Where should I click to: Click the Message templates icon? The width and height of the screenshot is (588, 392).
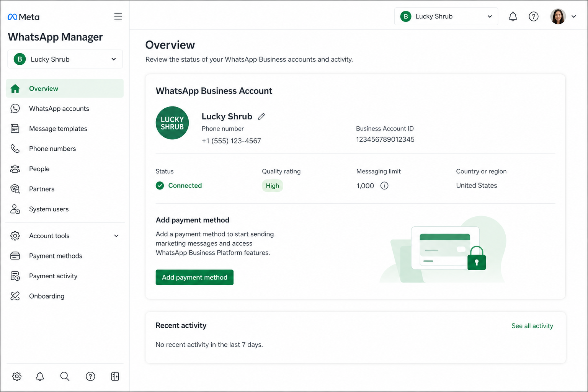click(15, 129)
